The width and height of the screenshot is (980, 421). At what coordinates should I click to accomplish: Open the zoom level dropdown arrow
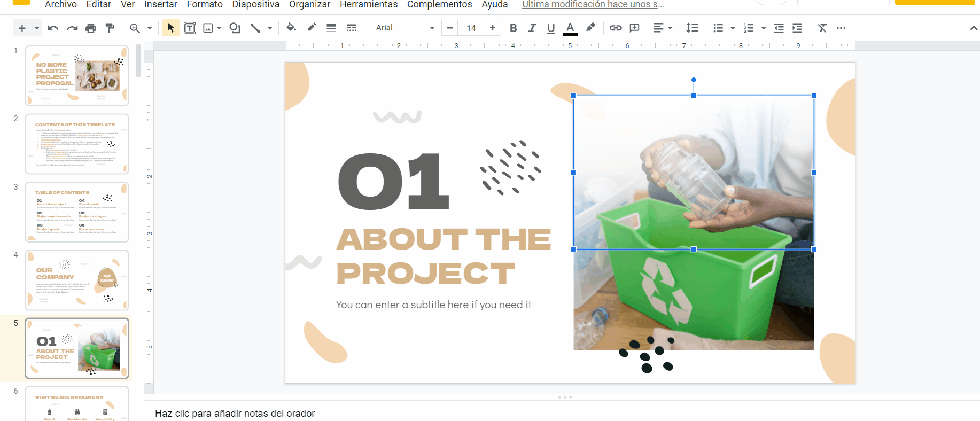coord(150,28)
